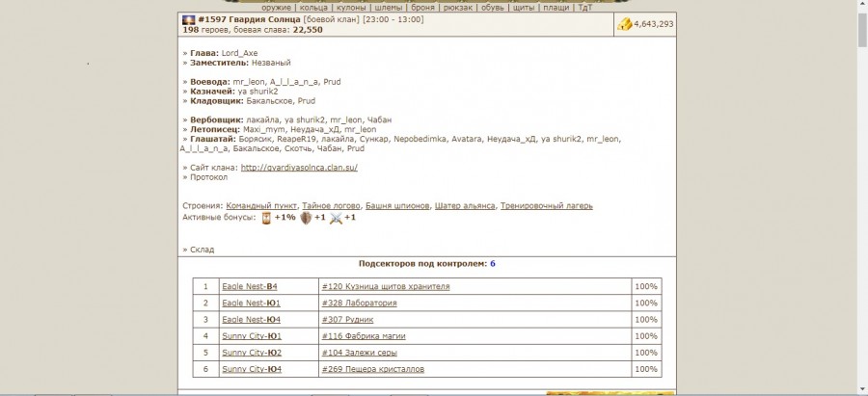
Task: Open the броня category
Action: tap(423, 8)
